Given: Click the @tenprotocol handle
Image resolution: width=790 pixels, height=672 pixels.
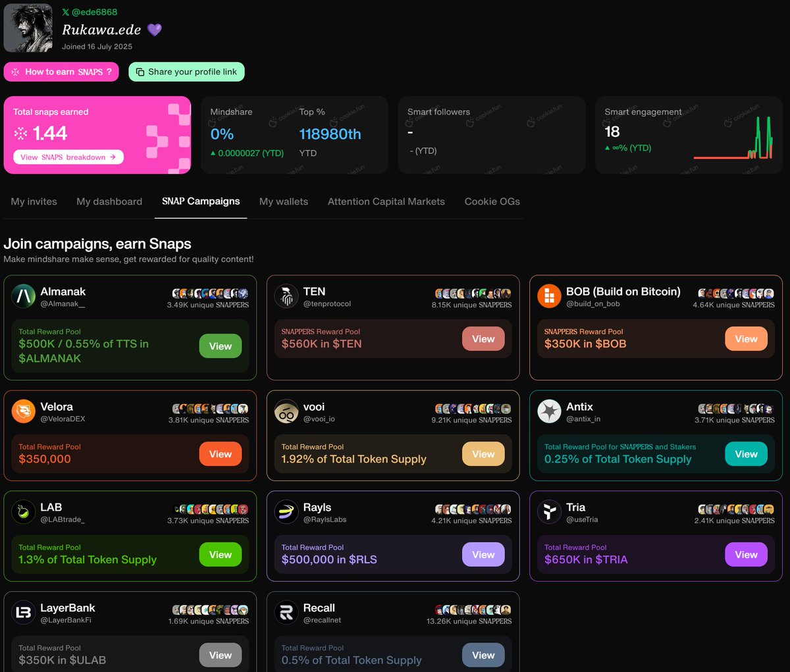Looking at the screenshot, I should [327, 304].
